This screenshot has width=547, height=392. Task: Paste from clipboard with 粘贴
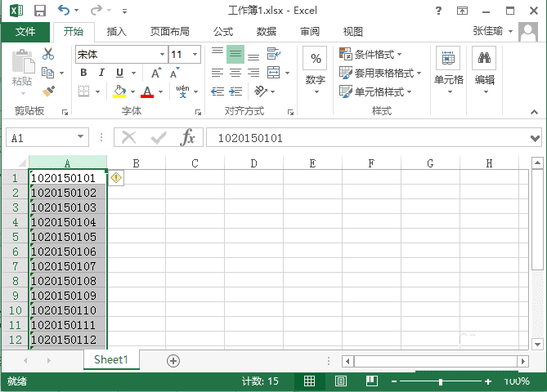point(22,73)
